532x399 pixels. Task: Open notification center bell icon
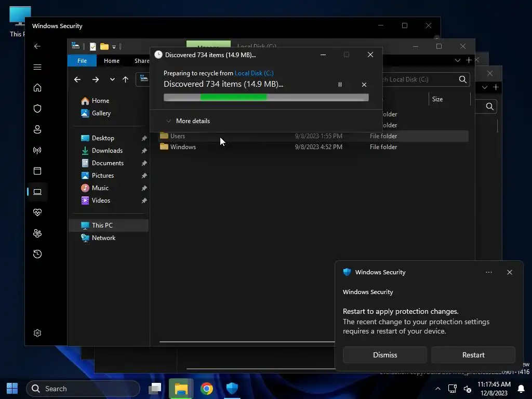(521, 389)
